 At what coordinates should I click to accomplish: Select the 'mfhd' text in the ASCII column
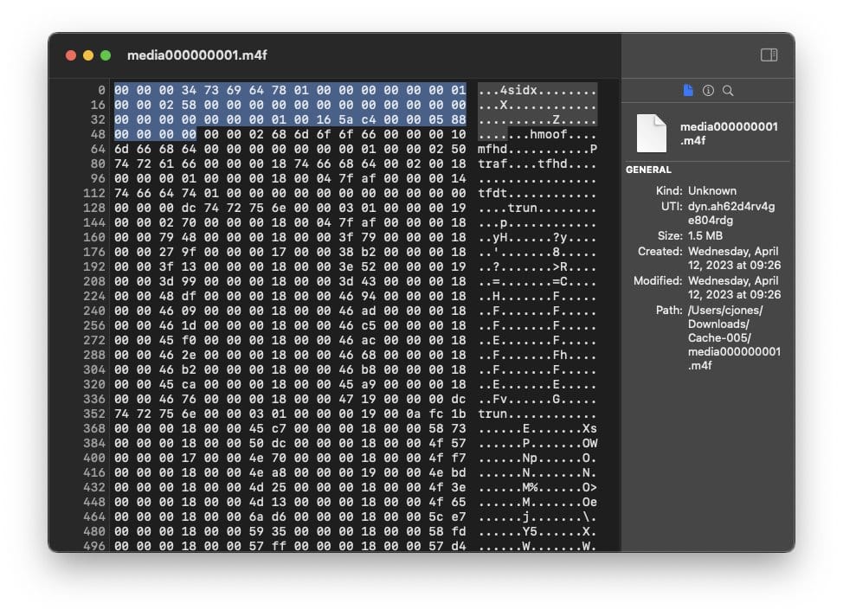[492, 150]
